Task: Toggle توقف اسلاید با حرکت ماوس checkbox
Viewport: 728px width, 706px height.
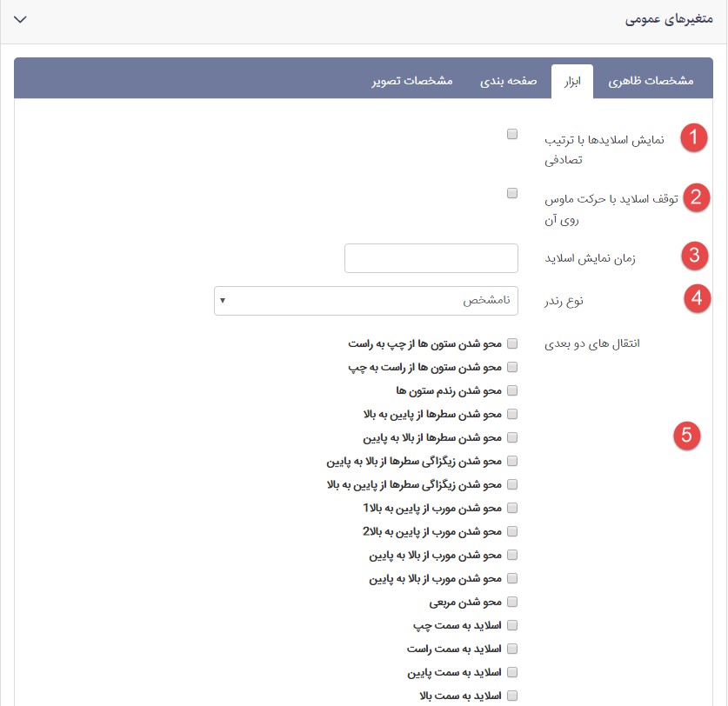Action: tap(512, 193)
